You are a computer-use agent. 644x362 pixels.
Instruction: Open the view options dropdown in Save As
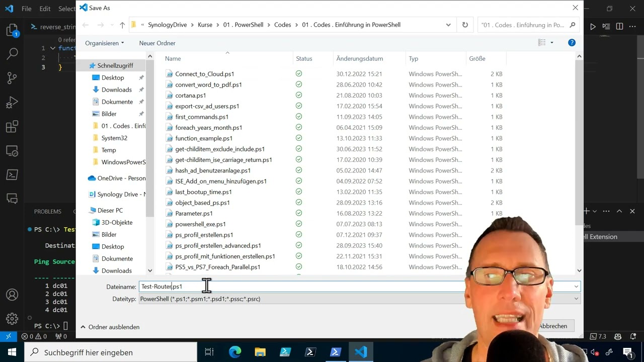[x=552, y=43]
